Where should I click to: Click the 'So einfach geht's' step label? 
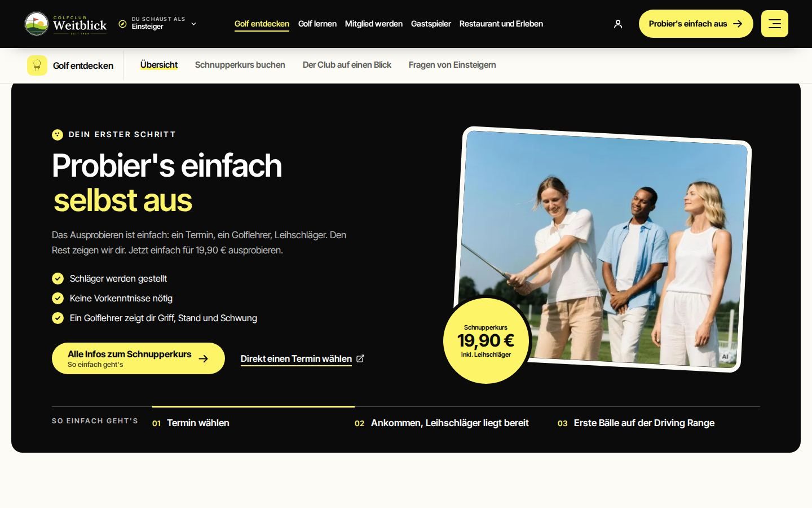pyautogui.click(x=95, y=421)
